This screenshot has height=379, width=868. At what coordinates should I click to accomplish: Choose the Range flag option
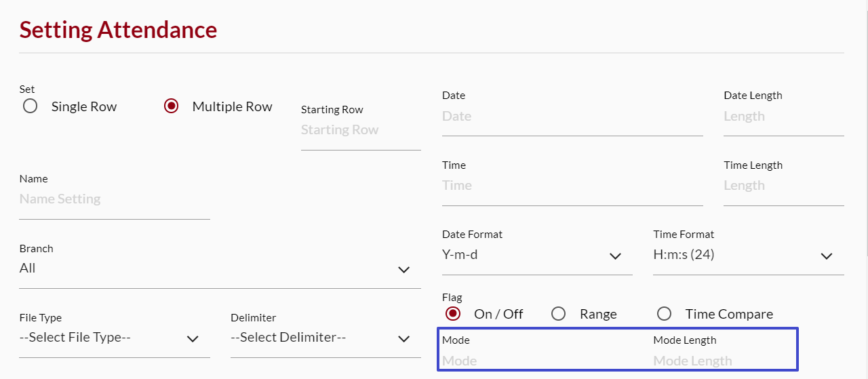[x=558, y=314]
